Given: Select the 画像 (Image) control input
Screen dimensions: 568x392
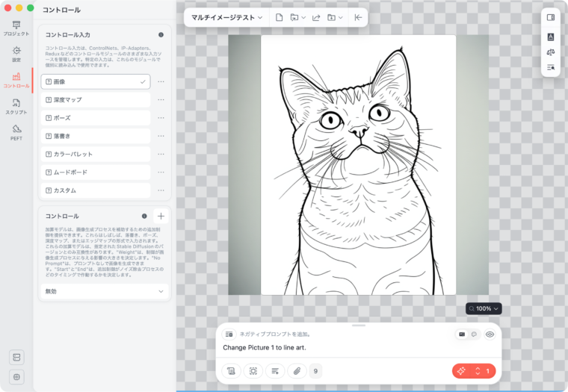Looking at the screenshot, I should click(x=95, y=81).
